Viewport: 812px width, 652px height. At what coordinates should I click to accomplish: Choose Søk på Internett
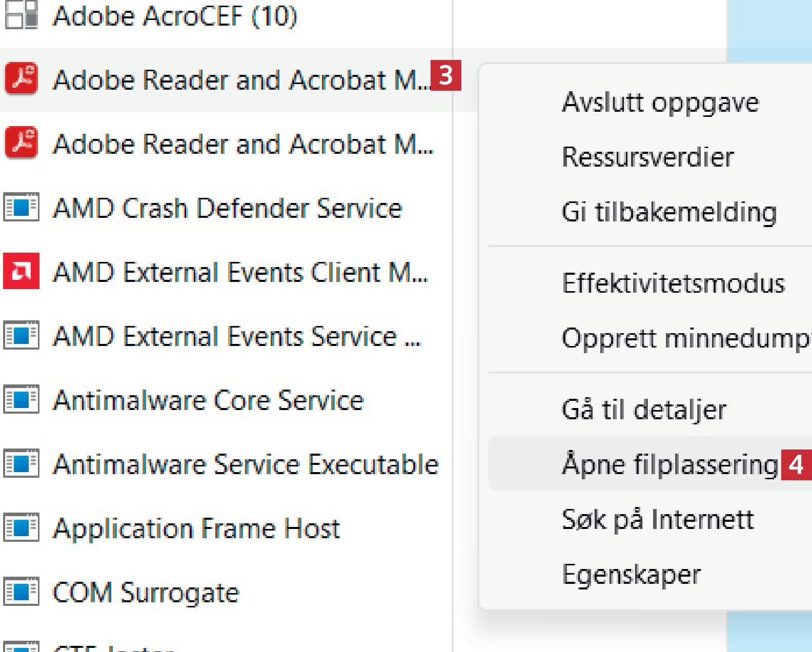coord(658,519)
